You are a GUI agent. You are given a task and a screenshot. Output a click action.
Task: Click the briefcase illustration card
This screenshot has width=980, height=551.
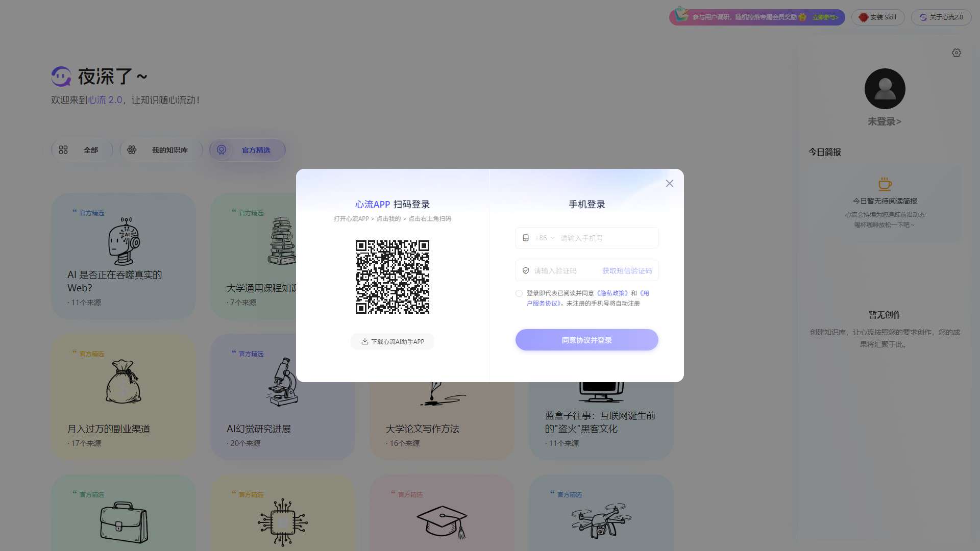(x=124, y=513)
